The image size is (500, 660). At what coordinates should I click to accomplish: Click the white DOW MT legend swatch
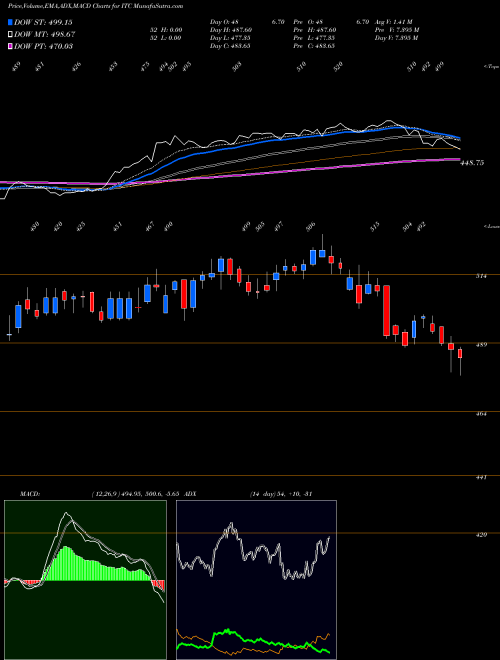(10, 34)
